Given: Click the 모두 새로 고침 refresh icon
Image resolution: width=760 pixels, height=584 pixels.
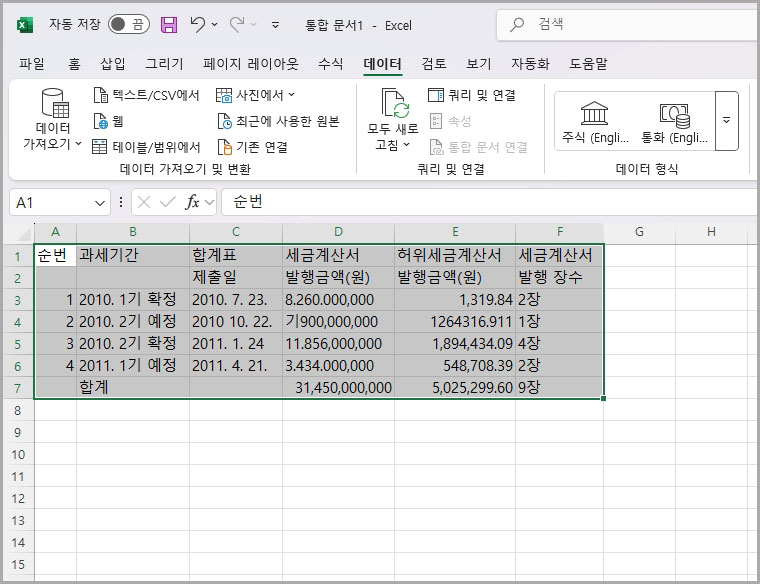Looking at the screenshot, I should click(395, 103).
